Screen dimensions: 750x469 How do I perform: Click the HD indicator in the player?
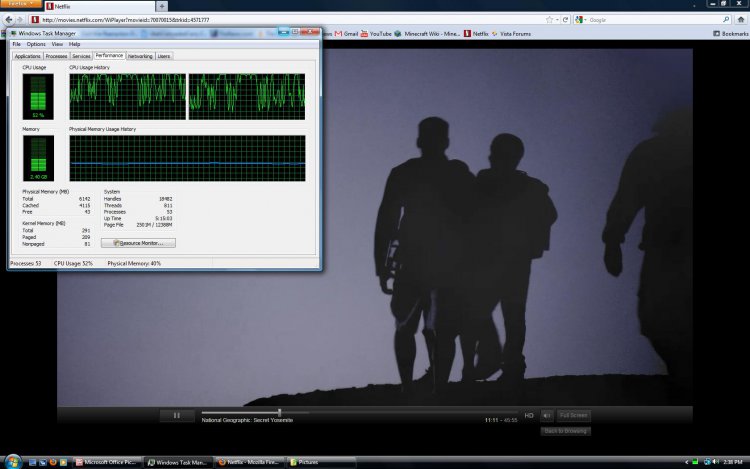pos(529,415)
